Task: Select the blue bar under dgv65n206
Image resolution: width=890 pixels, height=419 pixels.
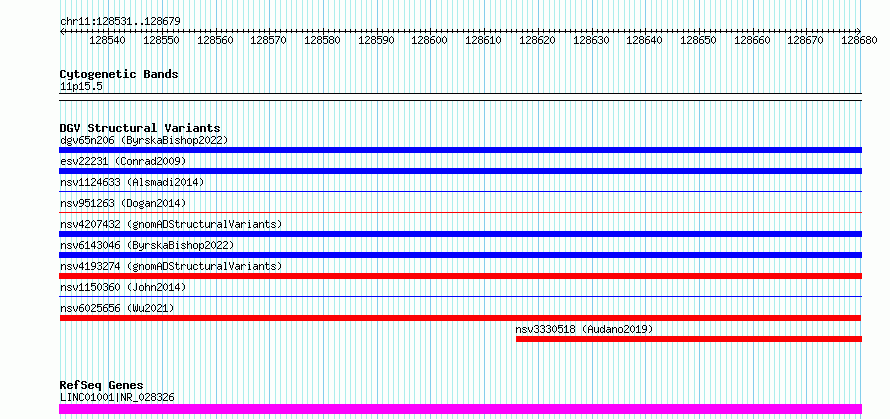Action: 460,150
